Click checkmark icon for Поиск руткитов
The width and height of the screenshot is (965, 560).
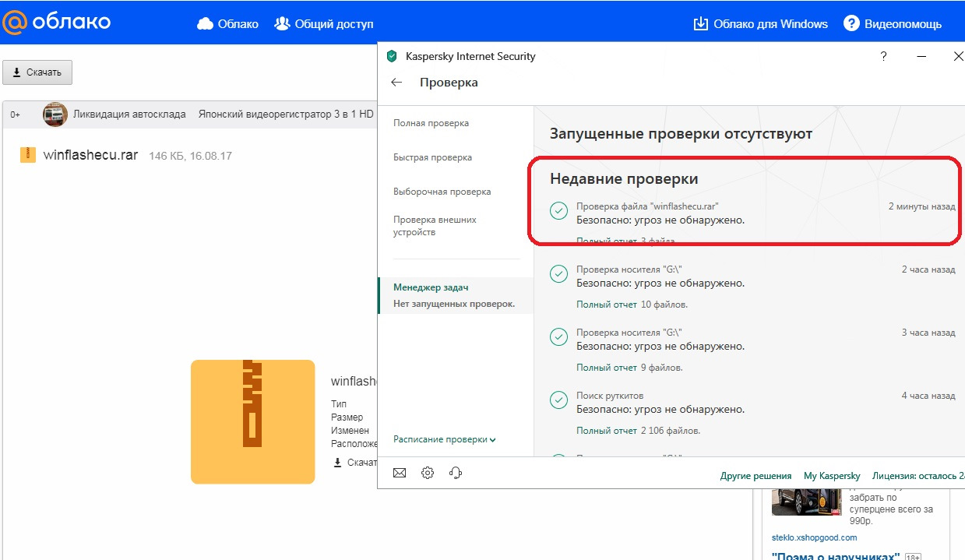pyautogui.click(x=558, y=400)
